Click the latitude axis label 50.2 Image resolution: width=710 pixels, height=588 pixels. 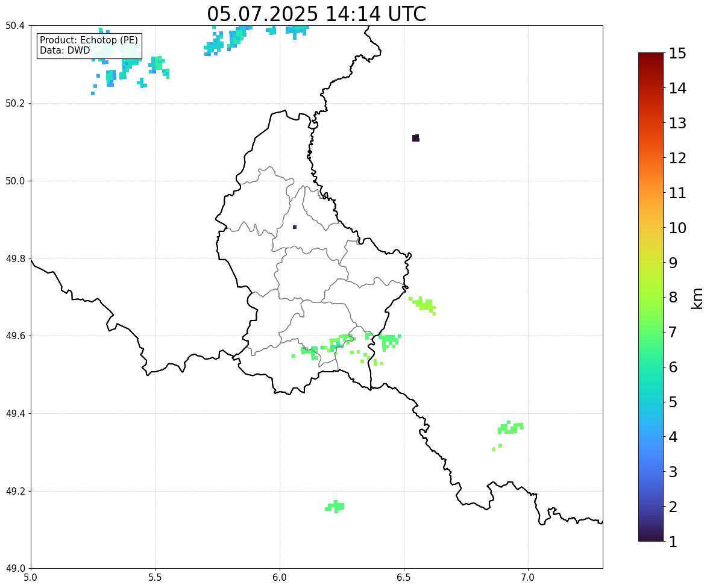[x=15, y=103]
